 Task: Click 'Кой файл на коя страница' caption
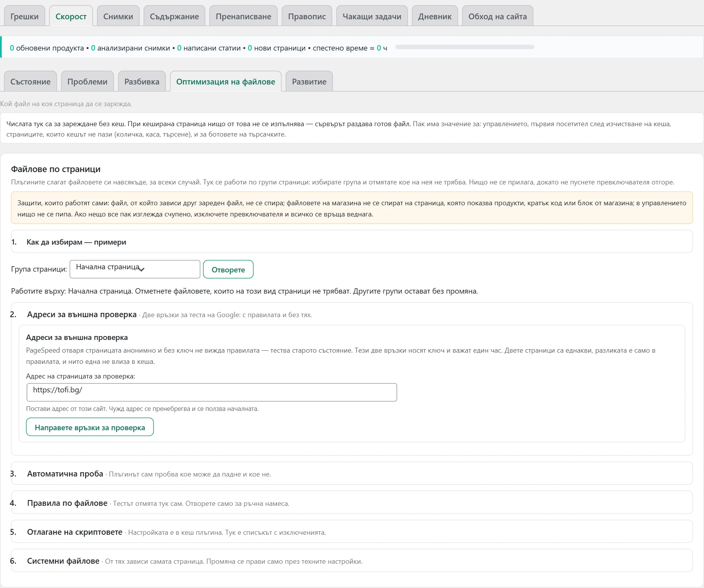click(66, 104)
